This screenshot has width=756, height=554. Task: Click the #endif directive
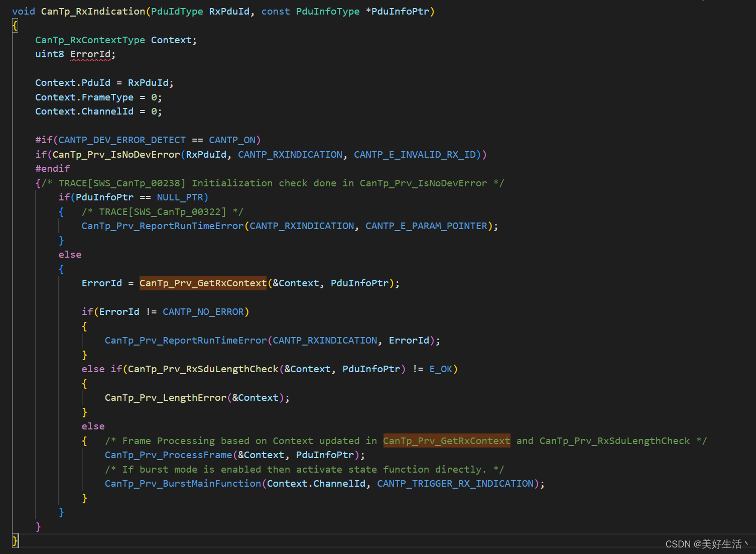click(52, 169)
